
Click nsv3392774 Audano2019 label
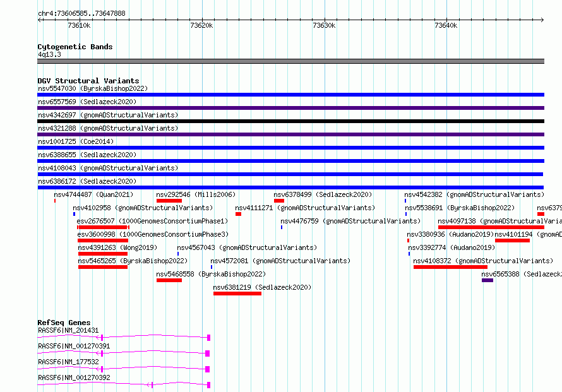click(451, 247)
